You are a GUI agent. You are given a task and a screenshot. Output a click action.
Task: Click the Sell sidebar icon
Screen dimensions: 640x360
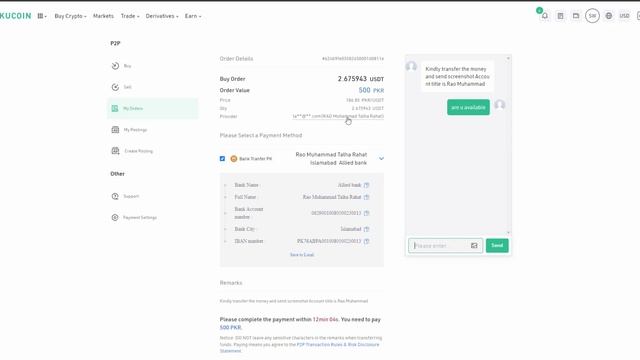[115, 87]
